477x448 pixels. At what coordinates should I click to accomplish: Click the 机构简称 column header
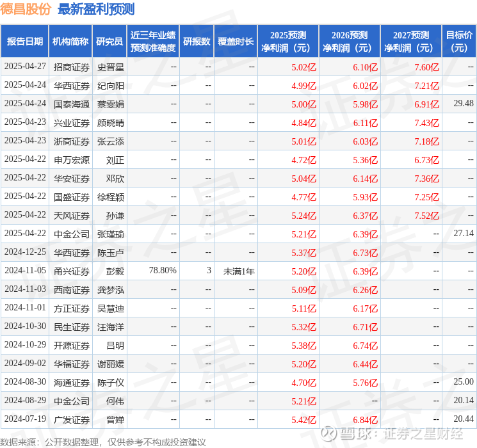[x=70, y=42]
